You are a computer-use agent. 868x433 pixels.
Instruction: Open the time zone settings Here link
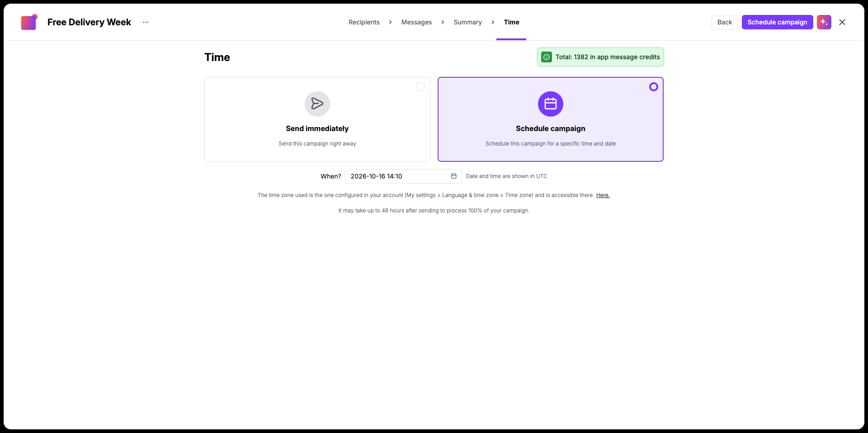[x=603, y=195]
